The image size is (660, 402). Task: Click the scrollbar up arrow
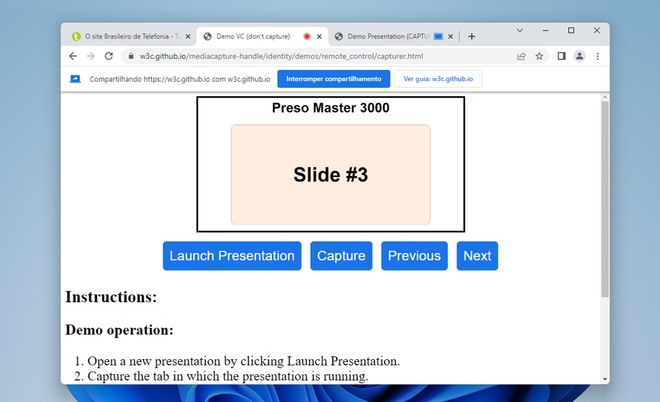605,97
